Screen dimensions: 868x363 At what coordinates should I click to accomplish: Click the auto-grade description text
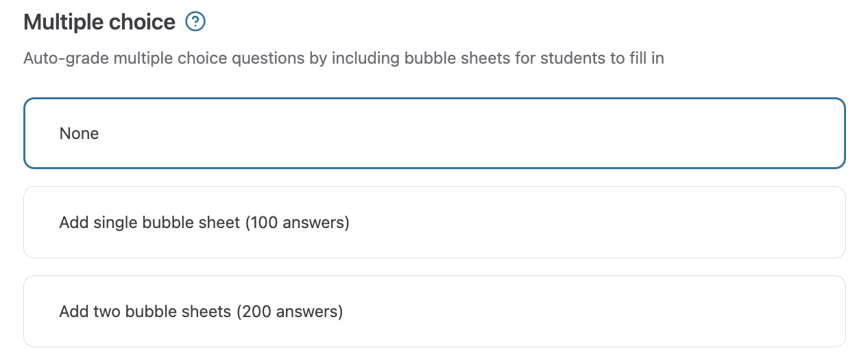coord(343,58)
